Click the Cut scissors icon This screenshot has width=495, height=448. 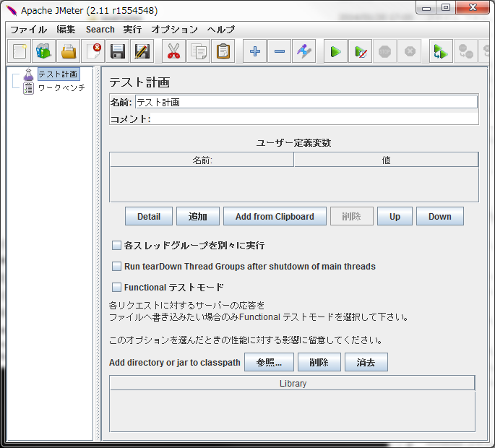coord(174,51)
